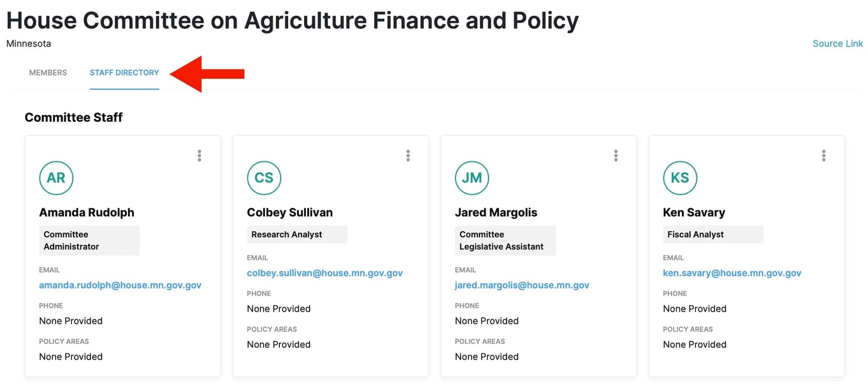Click the Amanda Rudolph name heading
868x385 pixels.
point(86,213)
